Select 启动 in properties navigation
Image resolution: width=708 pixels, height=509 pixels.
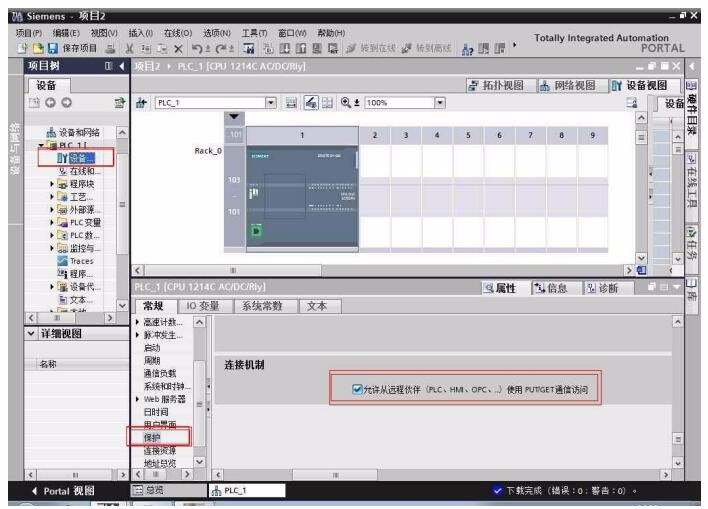coord(152,348)
